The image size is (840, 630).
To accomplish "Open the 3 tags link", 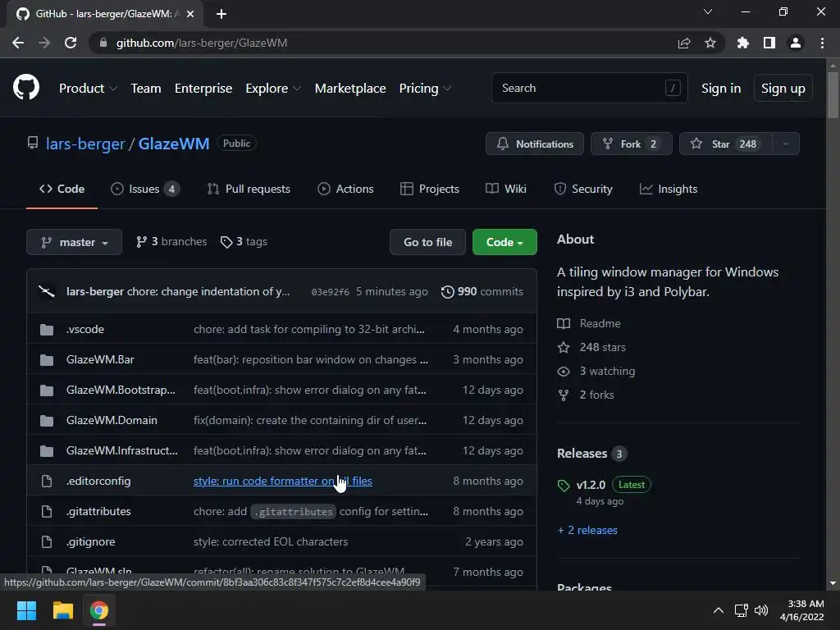I will pos(244,242).
